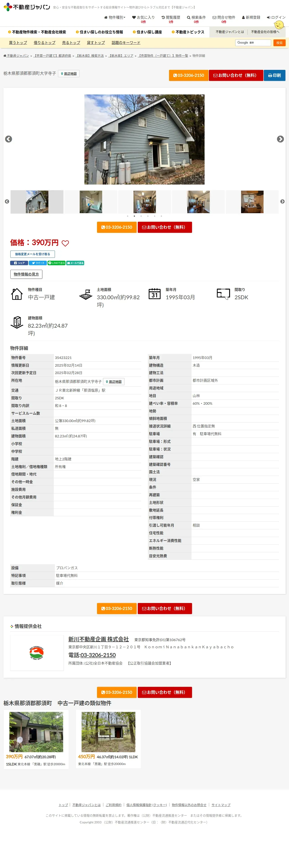Click footer ご利用規約 link
This screenshot has height=868, width=289.
coord(113,805)
